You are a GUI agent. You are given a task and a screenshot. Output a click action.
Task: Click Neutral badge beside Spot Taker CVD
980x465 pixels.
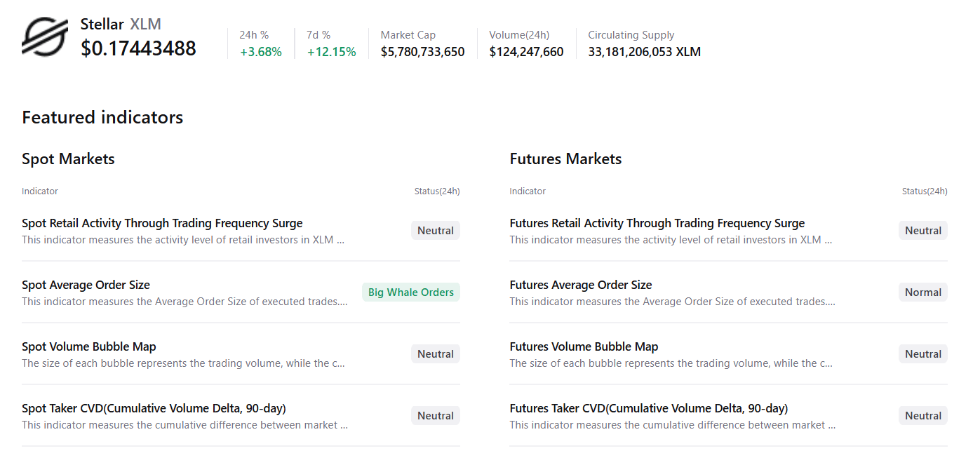tap(435, 416)
